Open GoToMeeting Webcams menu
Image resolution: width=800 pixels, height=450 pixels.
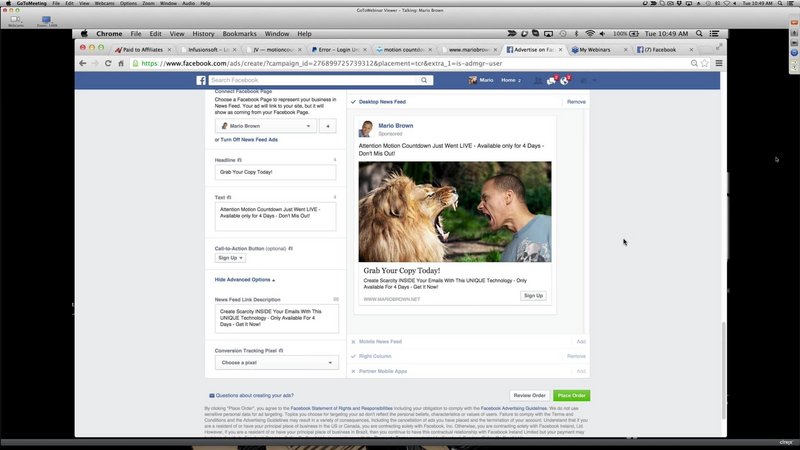(x=104, y=3)
